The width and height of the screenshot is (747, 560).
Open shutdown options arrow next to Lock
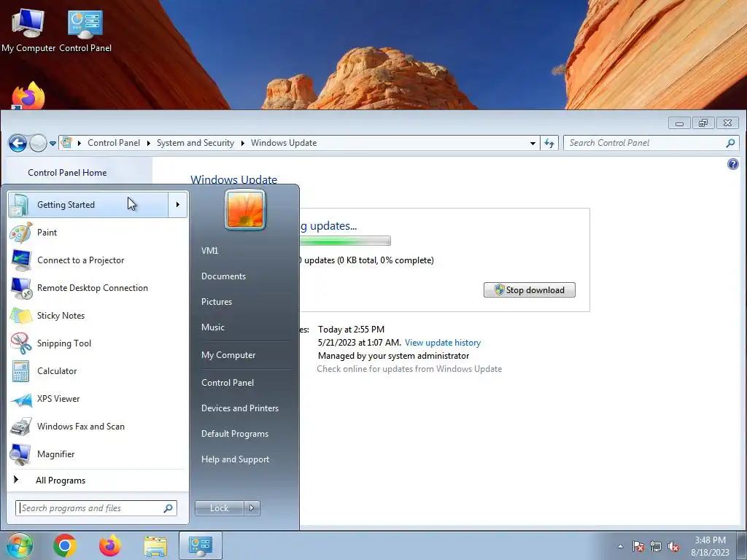[252, 508]
